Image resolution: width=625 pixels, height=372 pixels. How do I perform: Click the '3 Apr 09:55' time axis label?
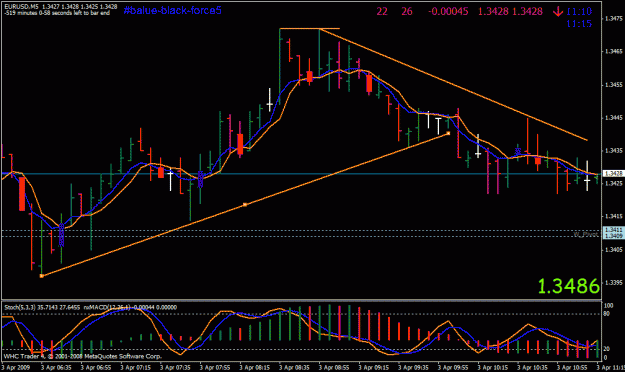pos(454,367)
